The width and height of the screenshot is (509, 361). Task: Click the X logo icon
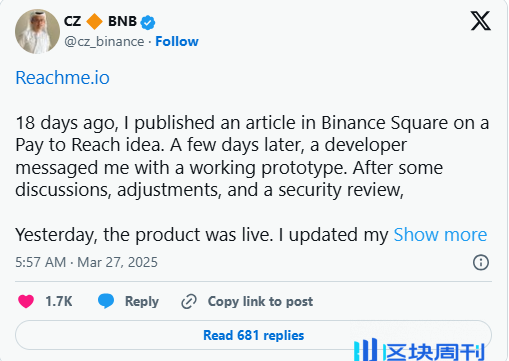click(x=480, y=21)
